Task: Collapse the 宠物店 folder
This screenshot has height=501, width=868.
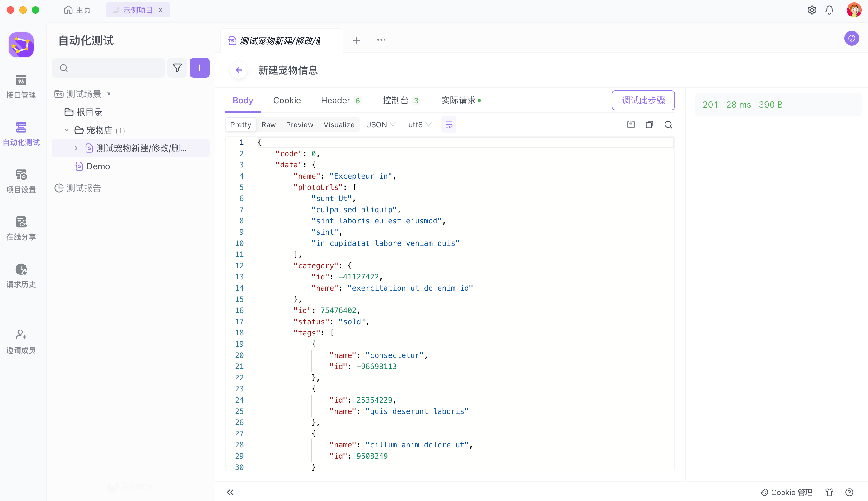Action: tap(66, 130)
